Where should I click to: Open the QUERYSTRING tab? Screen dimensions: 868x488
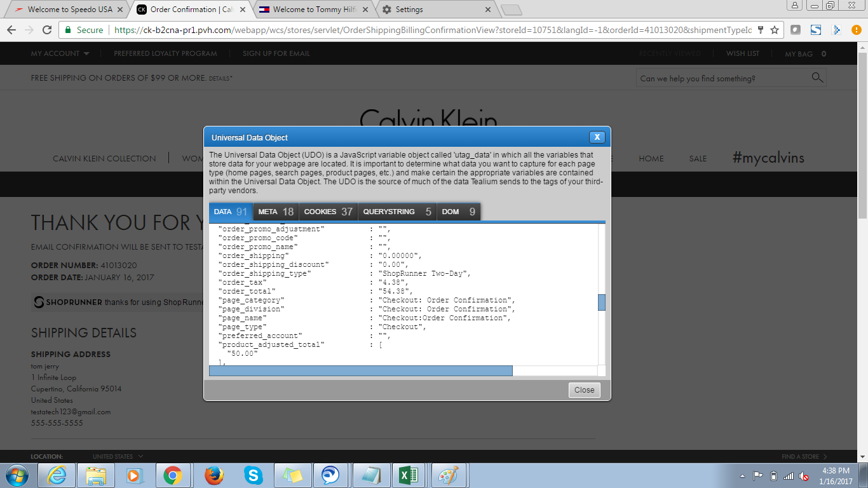397,212
